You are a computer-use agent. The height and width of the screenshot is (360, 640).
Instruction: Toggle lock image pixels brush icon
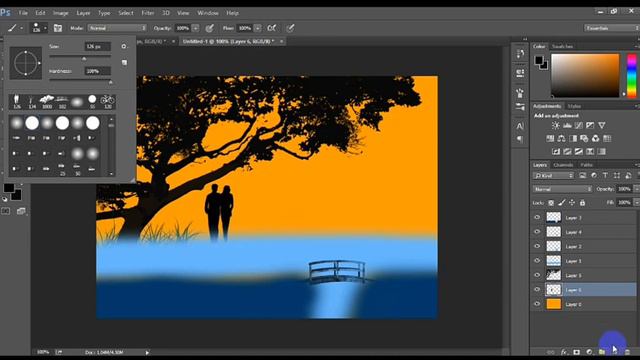click(x=562, y=202)
